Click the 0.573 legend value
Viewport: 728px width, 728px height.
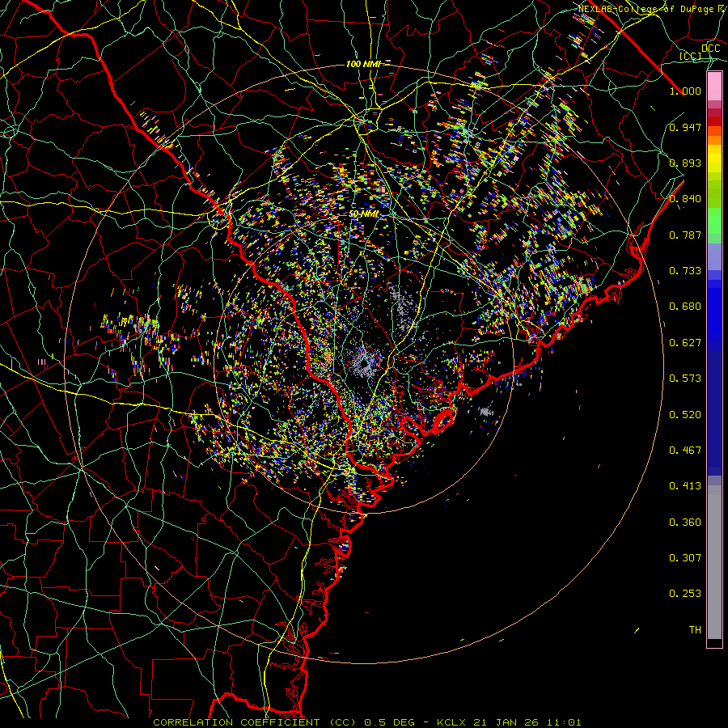point(685,379)
